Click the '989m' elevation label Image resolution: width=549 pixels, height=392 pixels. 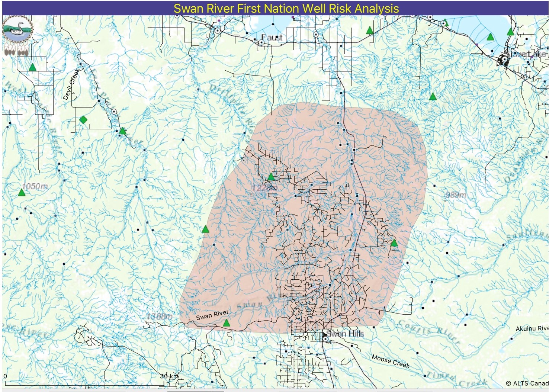[456, 195]
